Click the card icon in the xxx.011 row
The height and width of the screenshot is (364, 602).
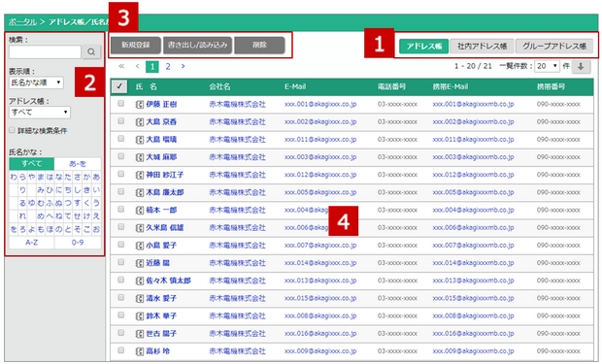140,140
